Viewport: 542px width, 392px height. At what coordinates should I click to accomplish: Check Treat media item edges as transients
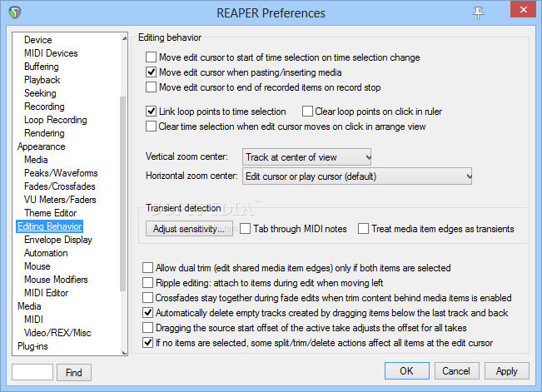(x=363, y=229)
